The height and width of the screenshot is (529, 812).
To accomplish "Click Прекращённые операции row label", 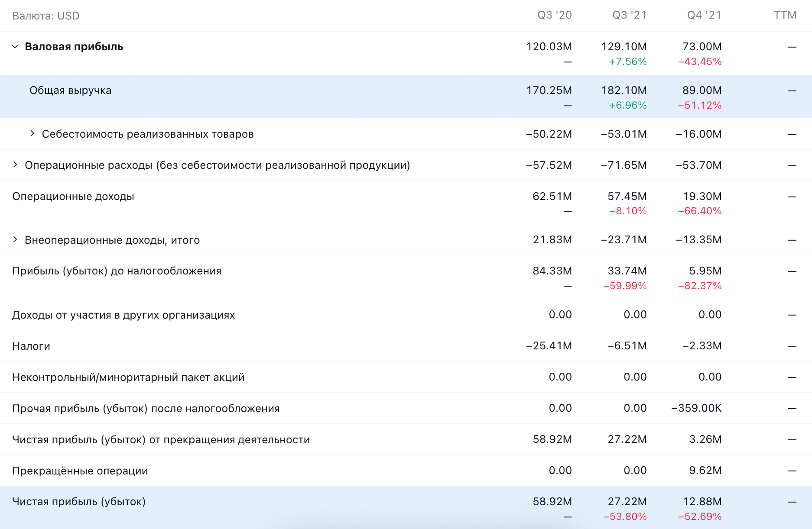I will tap(80, 471).
